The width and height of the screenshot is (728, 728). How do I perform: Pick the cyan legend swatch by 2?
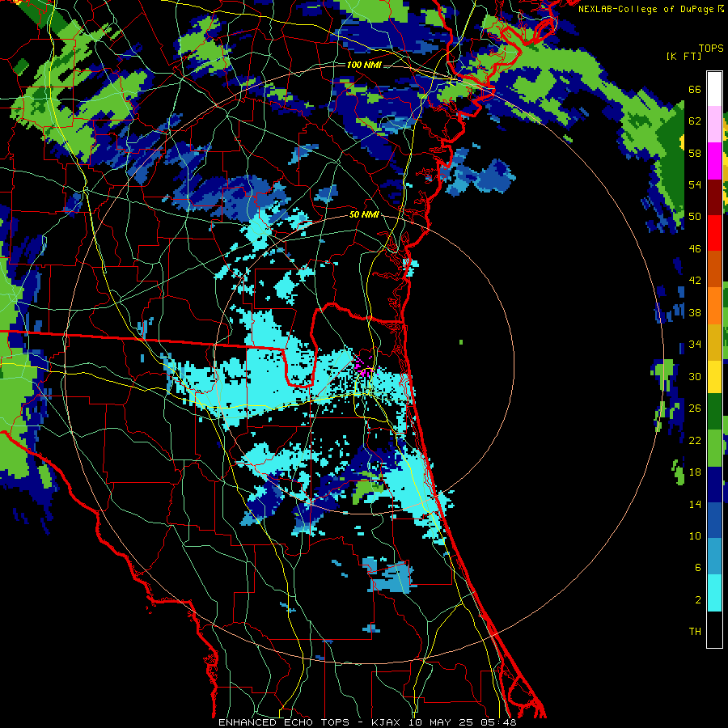pos(714,593)
